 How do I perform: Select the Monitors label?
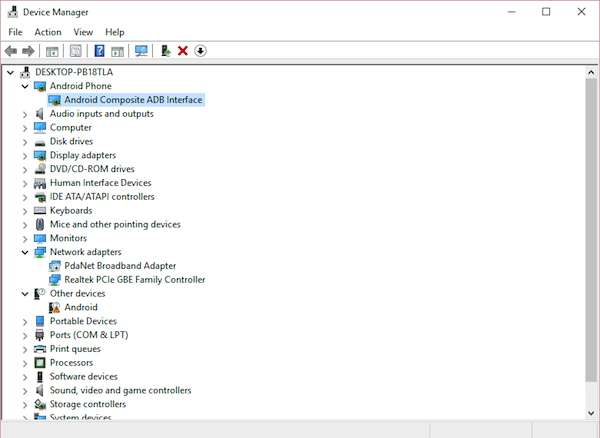click(68, 238)
